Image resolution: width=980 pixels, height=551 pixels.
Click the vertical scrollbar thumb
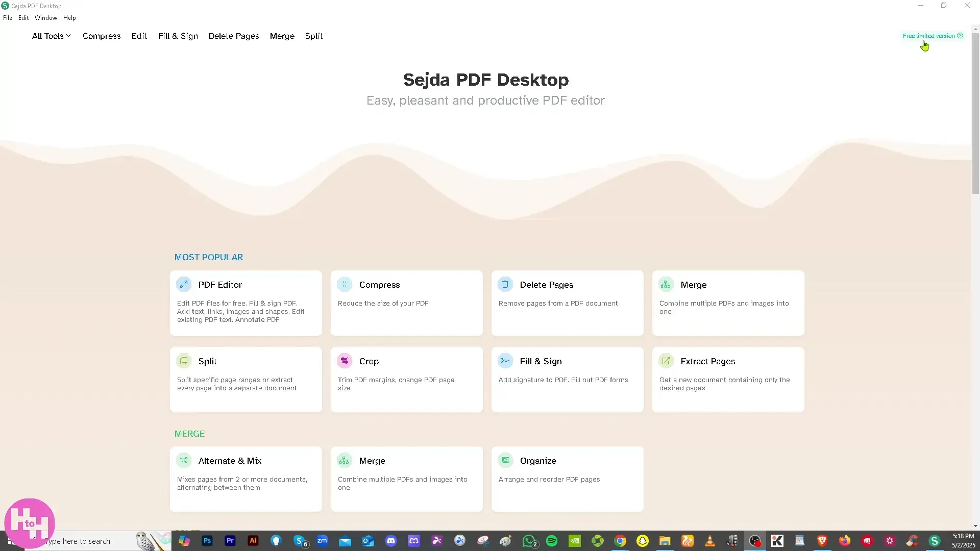click(975, 112)
